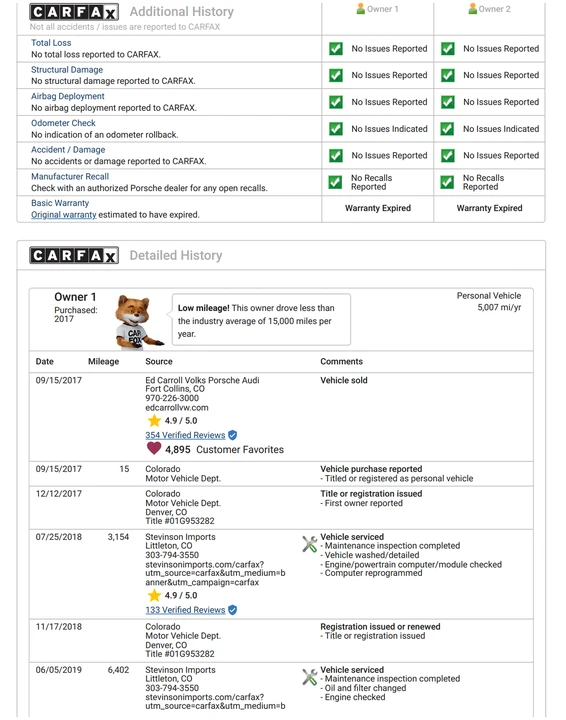The width and height of the screenshot is (566, 720).
Task: Click Owner 1 green check for Manufacturer Recall
Action: (x=336, y=182)
